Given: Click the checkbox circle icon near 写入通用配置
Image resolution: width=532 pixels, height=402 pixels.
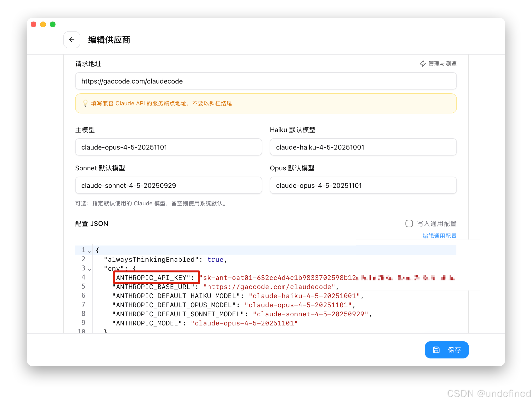Looking at the screenshot, I should (409, 223).
